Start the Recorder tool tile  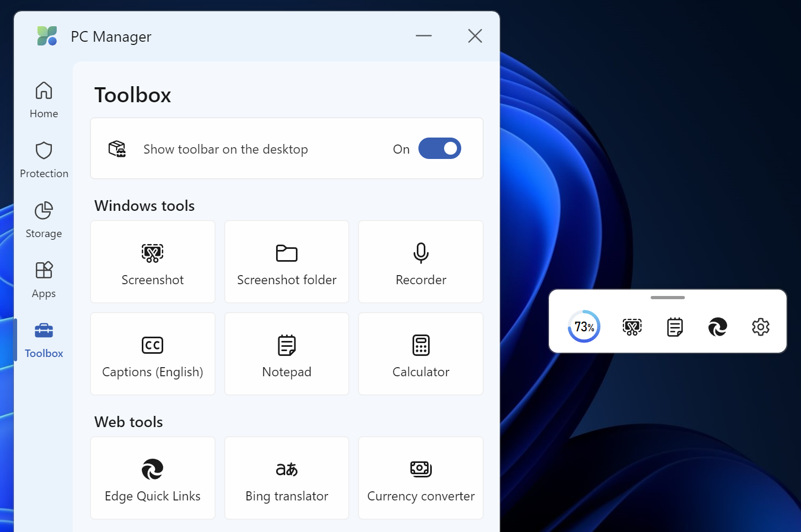click(x=421, y=262)
